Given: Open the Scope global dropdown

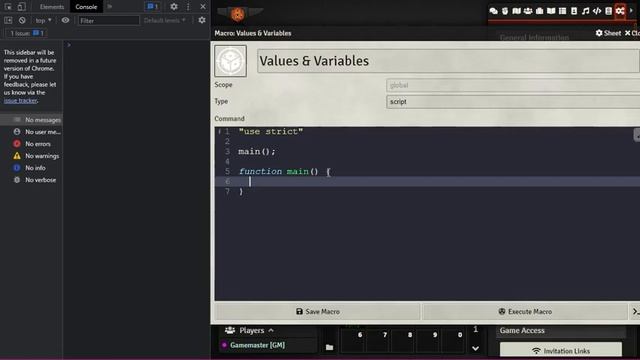Looking at the screenshot, I should coord(513,85).
